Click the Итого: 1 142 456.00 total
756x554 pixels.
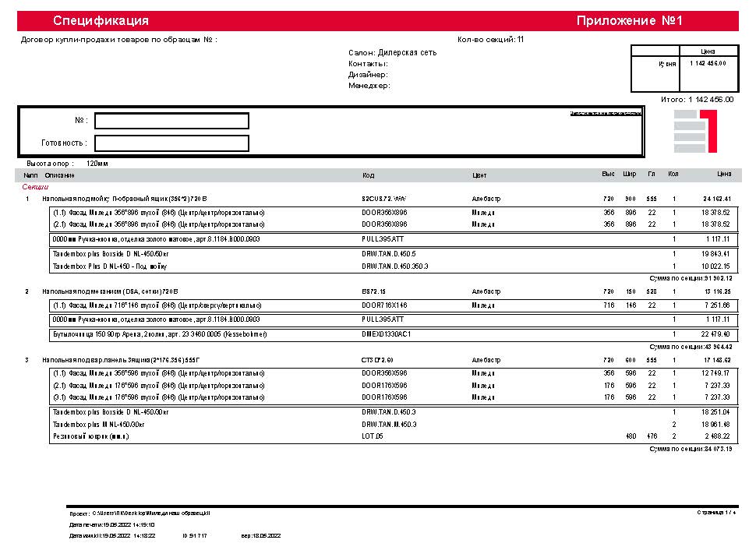pyautogui.click(x=698, y=100)
